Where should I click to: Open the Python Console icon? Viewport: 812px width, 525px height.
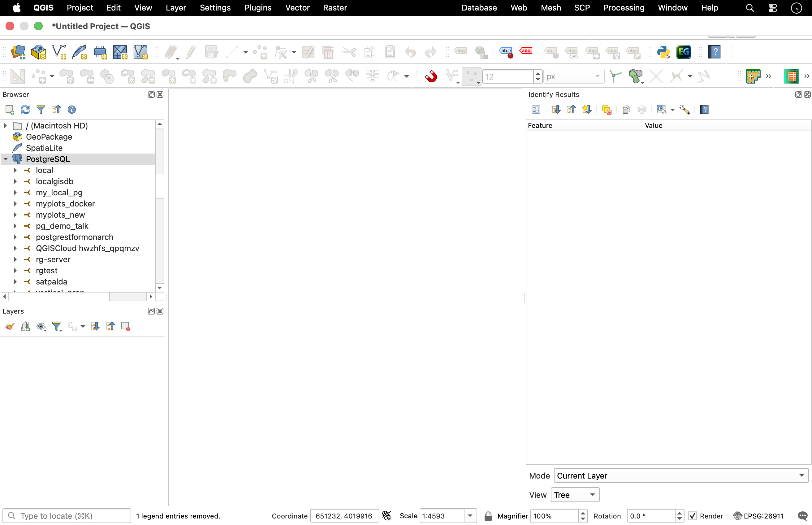click(663, 52)
